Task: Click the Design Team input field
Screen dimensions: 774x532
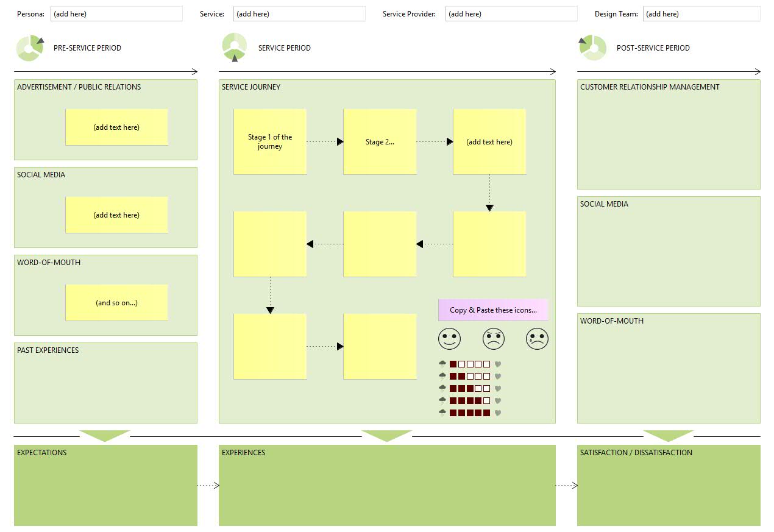Action: click(701, 14)
